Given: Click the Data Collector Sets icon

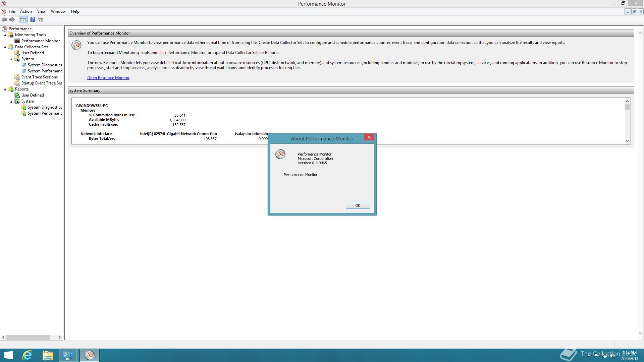Looking at the screenshot, I should 11,47.
